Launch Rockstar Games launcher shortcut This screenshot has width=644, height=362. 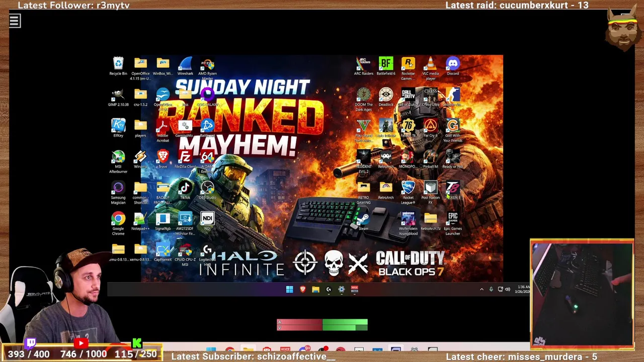[408, 68]
